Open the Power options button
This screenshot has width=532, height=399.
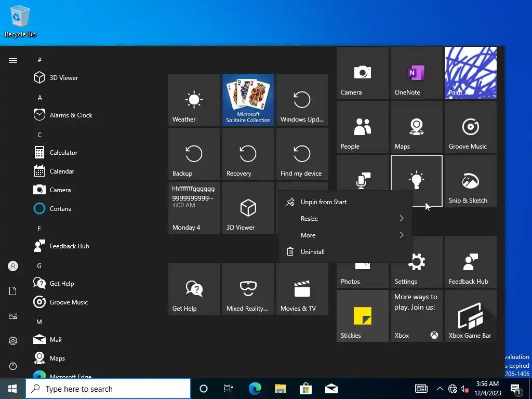tap(13, 366)
